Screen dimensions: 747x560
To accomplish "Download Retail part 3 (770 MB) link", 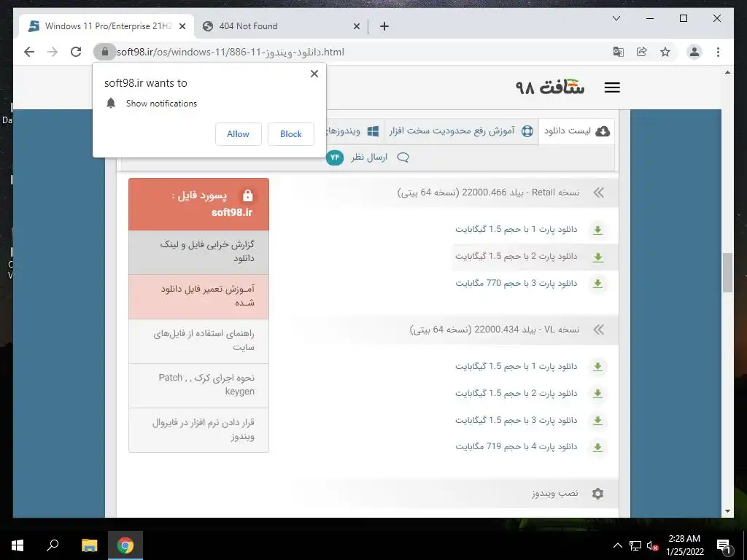I will [516, 284].
